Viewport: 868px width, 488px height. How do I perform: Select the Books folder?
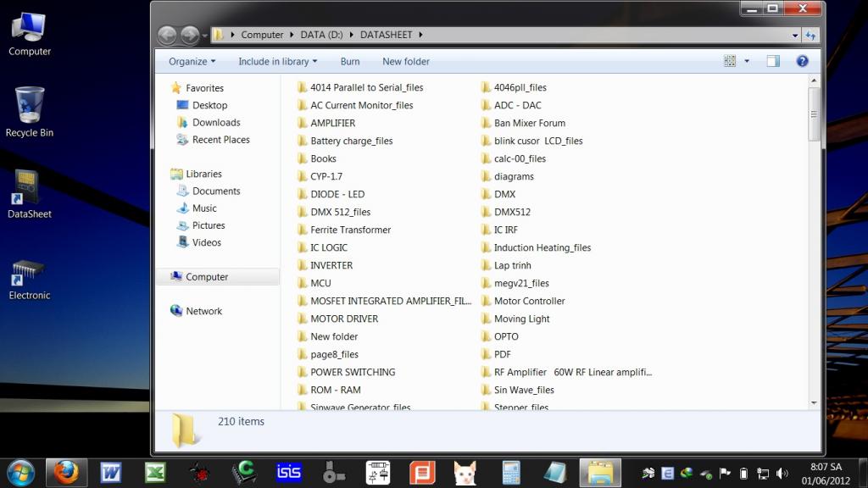point(323,158)
